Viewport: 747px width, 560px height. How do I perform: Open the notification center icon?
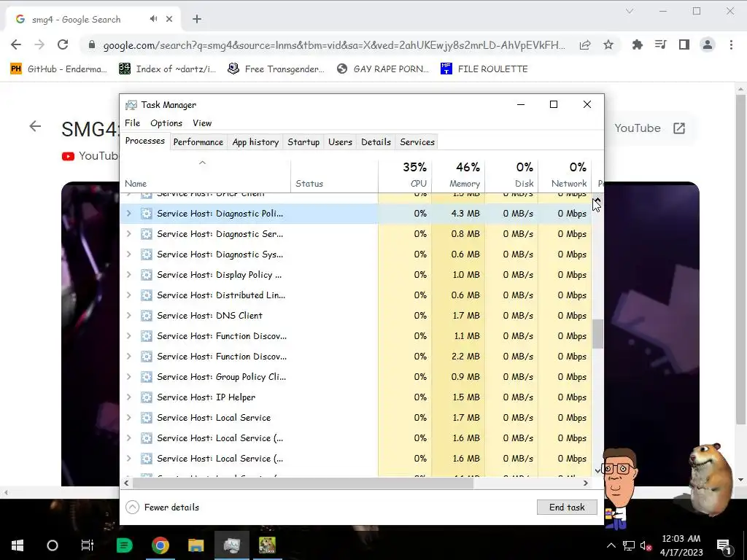pyautogui.click(x=724, y=545)
